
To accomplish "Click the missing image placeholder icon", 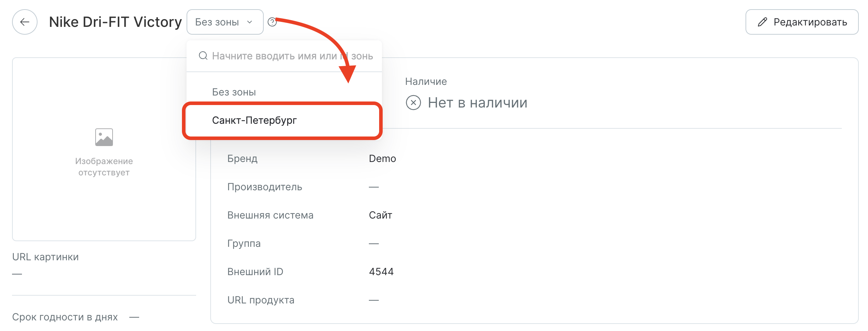I will (x=104, y=137).
